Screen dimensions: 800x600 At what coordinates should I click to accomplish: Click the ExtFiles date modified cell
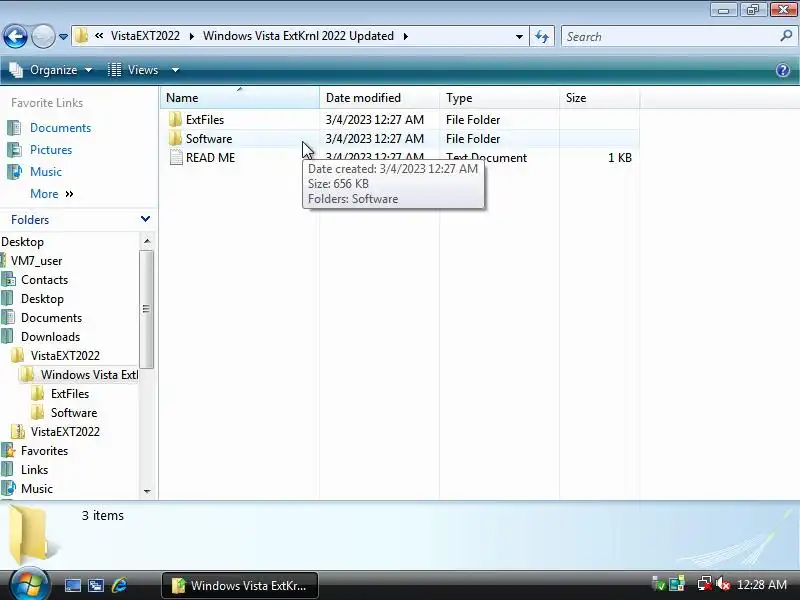click(x=375, y=119)
